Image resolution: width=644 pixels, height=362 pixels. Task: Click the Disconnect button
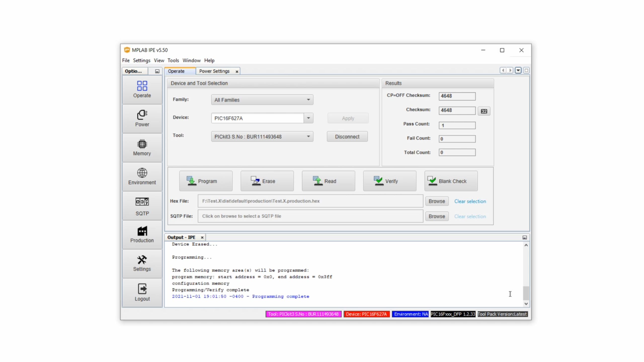pyautogui.click(x=347, y=137)
